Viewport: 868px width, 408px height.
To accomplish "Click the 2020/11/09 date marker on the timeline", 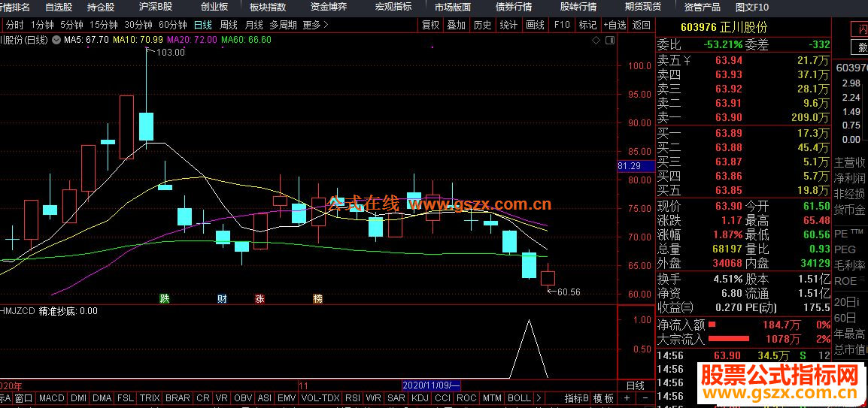I will (x=431, y=385).
